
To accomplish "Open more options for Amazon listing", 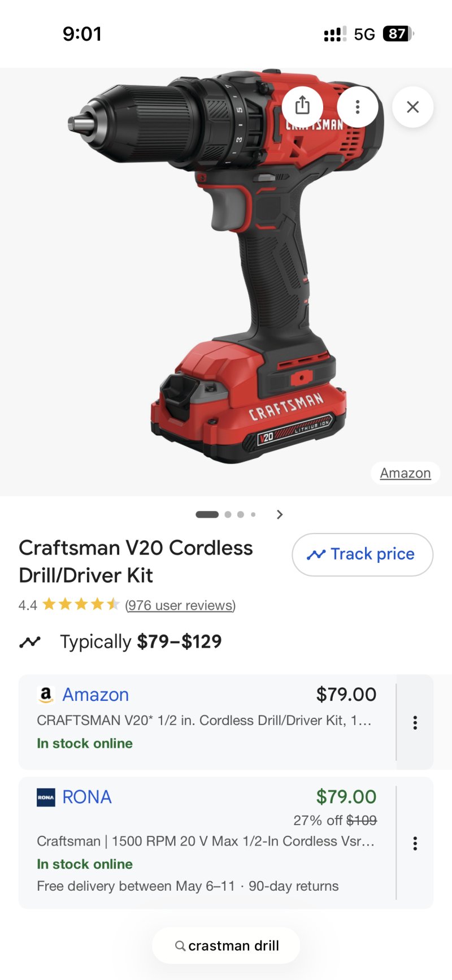I will pyautogui.click(x=415, y=722).
